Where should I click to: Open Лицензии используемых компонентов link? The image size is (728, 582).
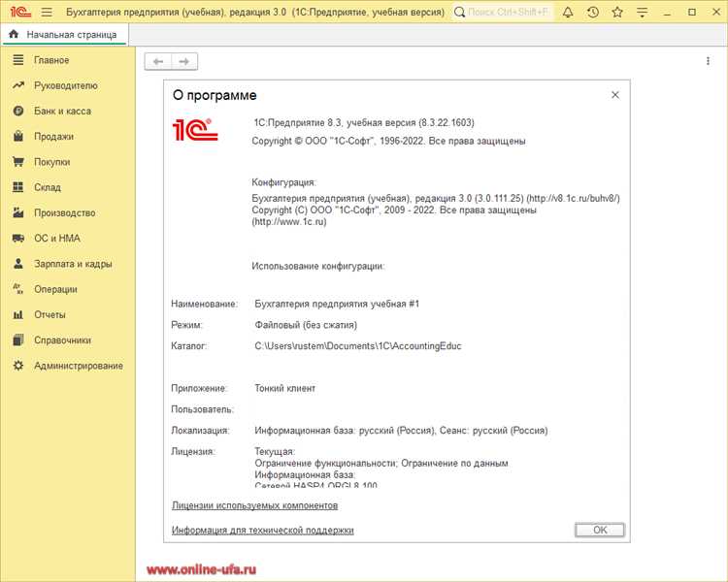255,505
